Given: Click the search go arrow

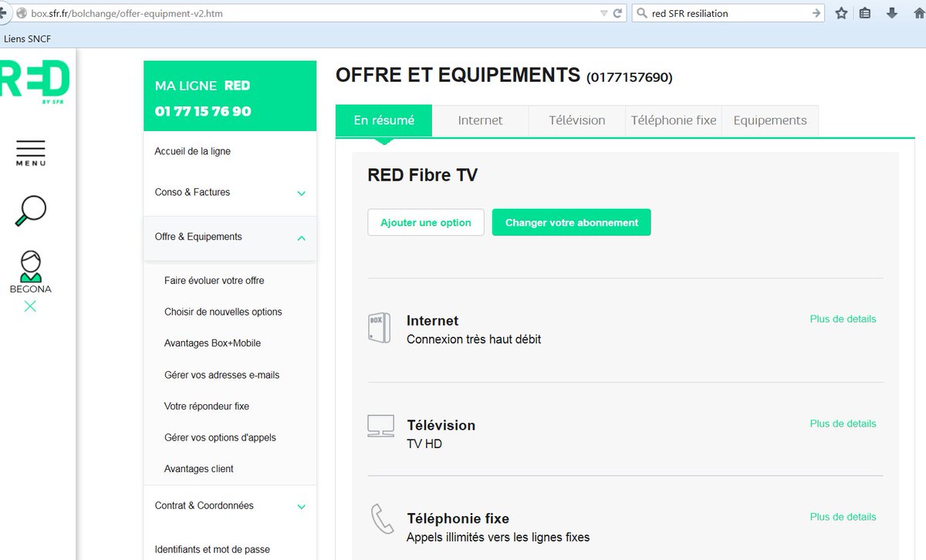Looking at the screenshot, I should coord(816,13).
